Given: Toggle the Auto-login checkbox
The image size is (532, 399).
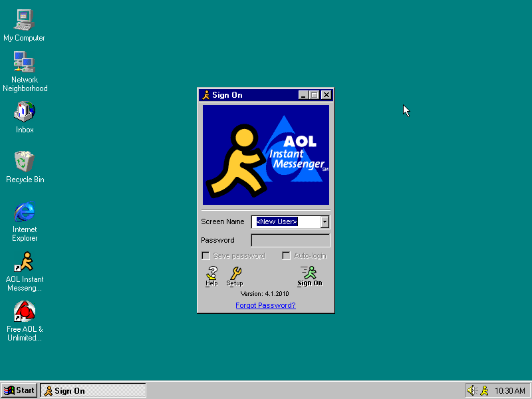Looking at the screenshot, I should click(286, 255).
